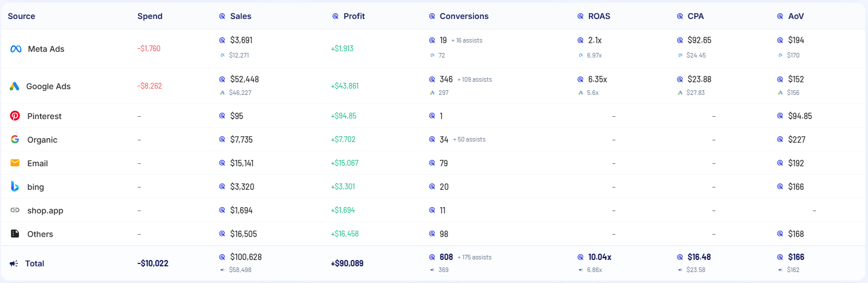Screen dimensions: 868x283
Task: Click the Google Ads logo icon
Action: [15, 86]
